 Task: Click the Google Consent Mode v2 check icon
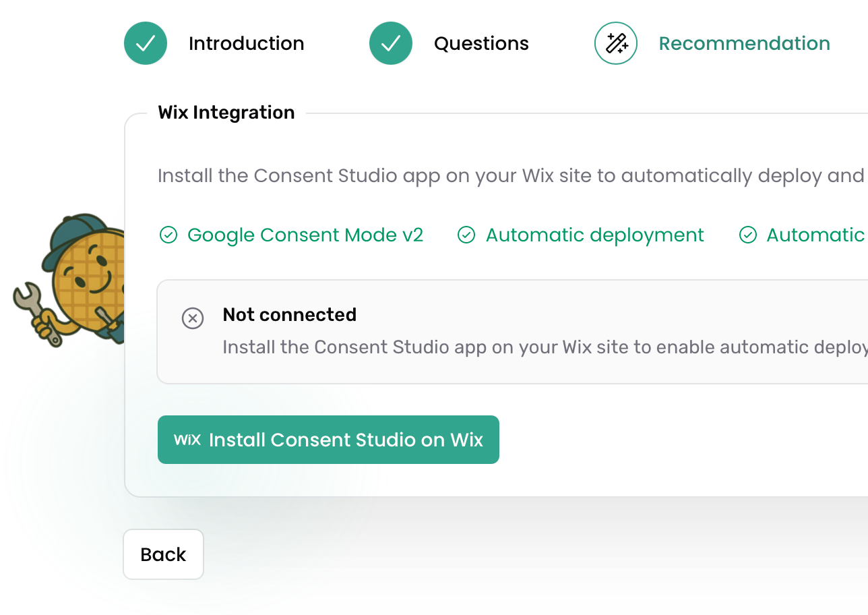[x=168, y=235]
